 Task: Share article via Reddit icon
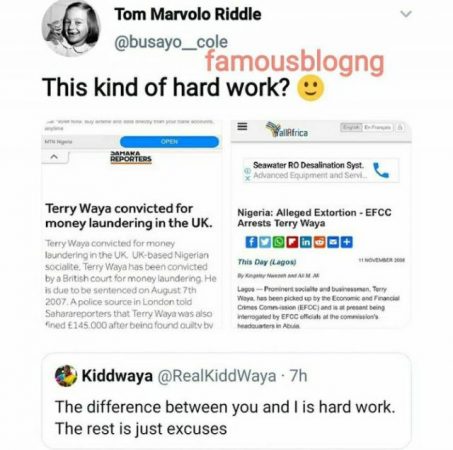(319, 242)
